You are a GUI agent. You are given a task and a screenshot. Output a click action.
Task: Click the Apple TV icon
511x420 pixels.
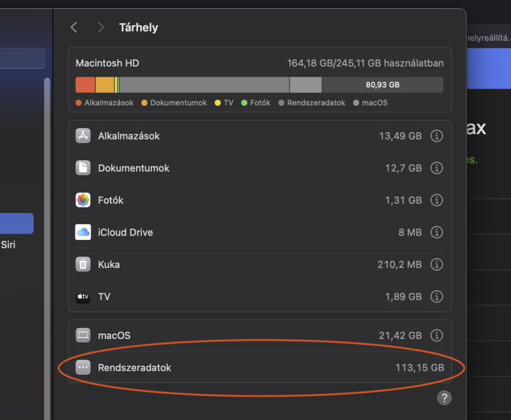[83, 297]
